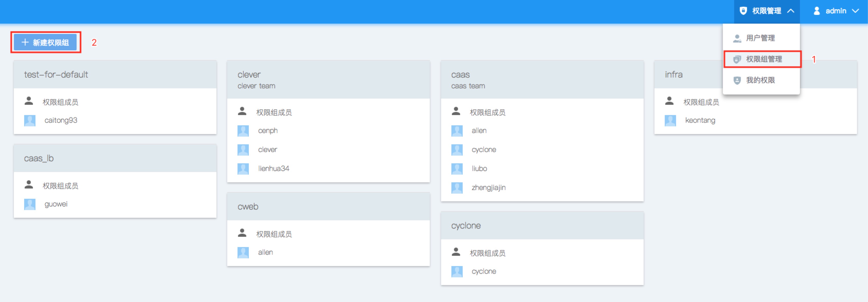The height and width of the screenshot is (302, 868).
Task: Click 权限组成员 label in cweb card
Action: pyautogui.click(x=274, y=234)
